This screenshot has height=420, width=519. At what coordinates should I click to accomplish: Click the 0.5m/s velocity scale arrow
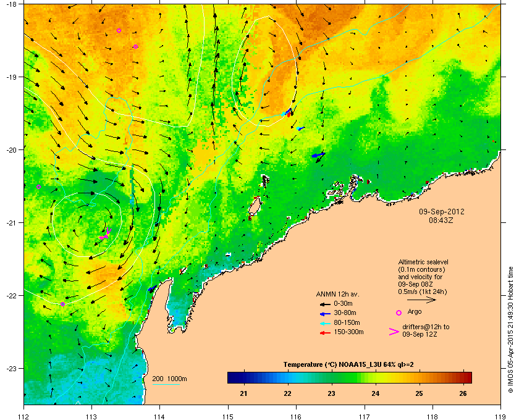pos(421,300)
